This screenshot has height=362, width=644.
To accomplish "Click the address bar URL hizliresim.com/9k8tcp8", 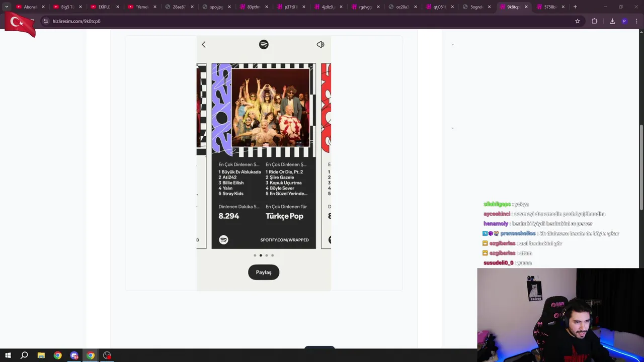I will pos(76,21).
